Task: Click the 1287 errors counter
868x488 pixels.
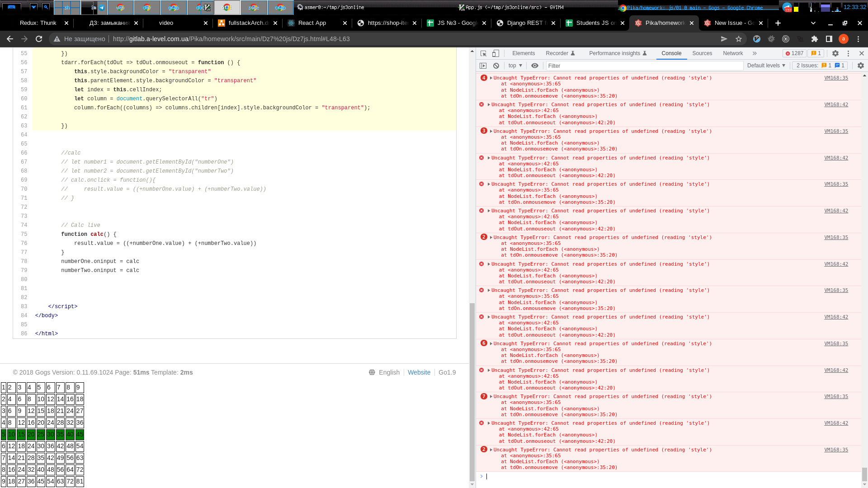Action: point(794,53)
